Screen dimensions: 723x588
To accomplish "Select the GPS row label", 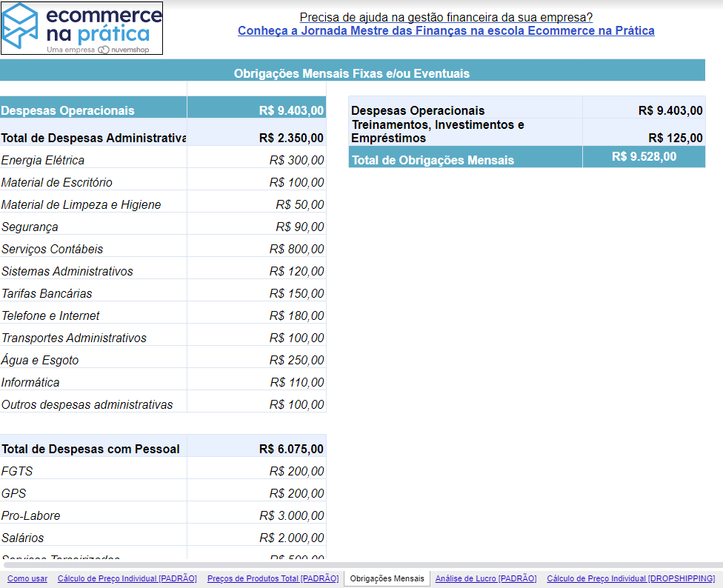I will pos(93,490).
